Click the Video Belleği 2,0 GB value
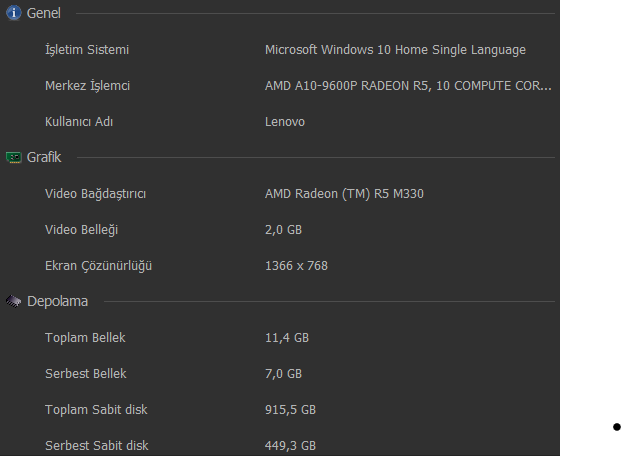622x456 pixels. pos(283,230)
